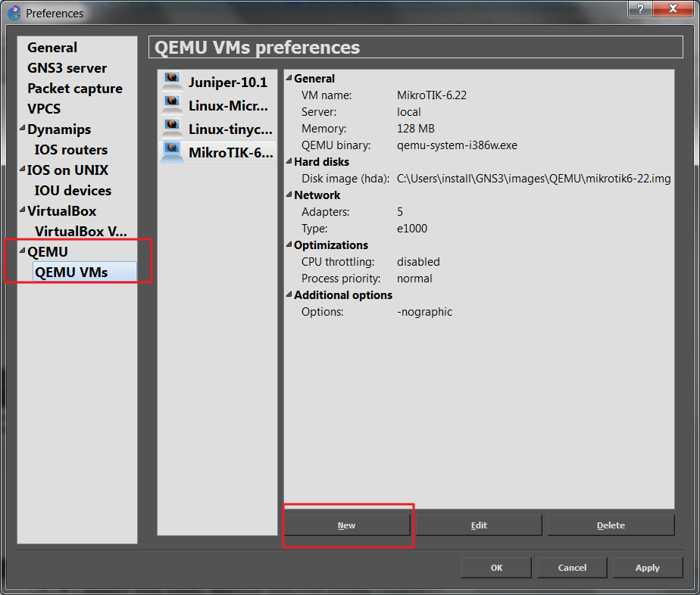Collapse the QEMU tree section
700x595 pixels.
pos(22,251)
